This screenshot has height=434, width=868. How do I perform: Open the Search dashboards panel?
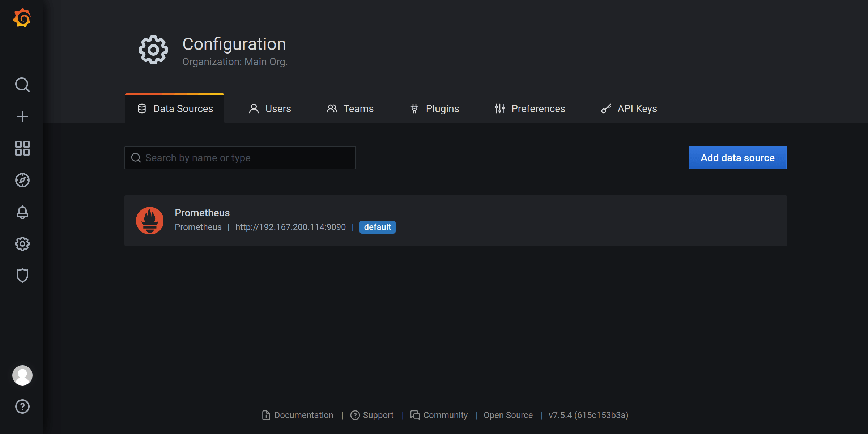click(x=22, y=84)
